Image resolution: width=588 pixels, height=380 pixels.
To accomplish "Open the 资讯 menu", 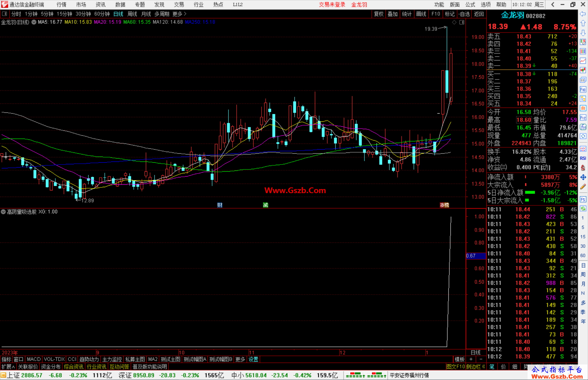I will click(x=101, y=4).
